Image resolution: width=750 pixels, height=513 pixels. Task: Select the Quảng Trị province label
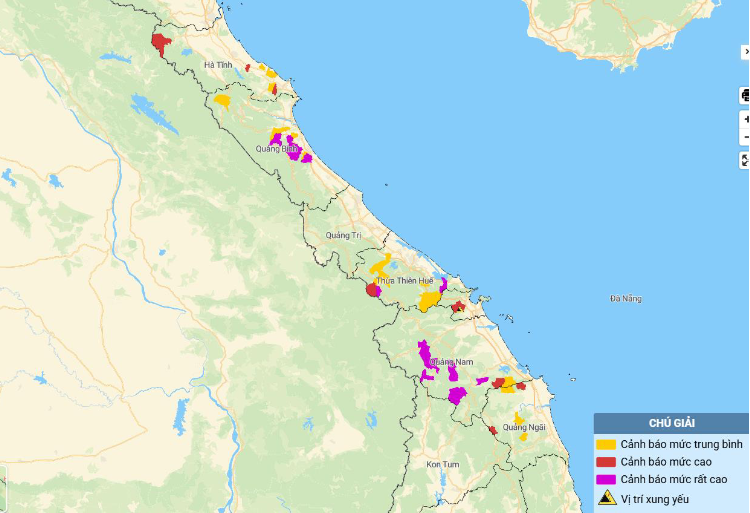coord(342,235)
